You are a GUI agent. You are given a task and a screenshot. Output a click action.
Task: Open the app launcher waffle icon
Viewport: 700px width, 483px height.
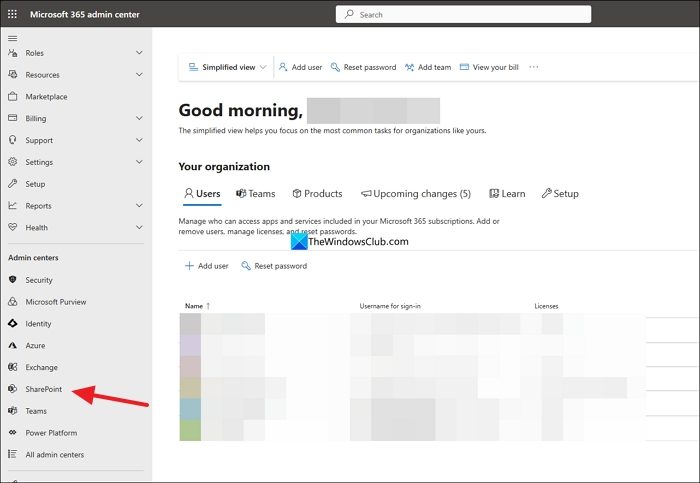[x=12, y=14]
